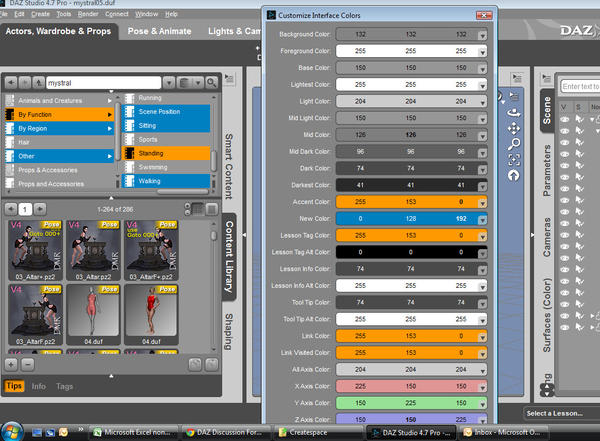Viewport: 600px width, 441px height.
Task: Toggle visibility eye in second Scene row
Action: (565, 131)
